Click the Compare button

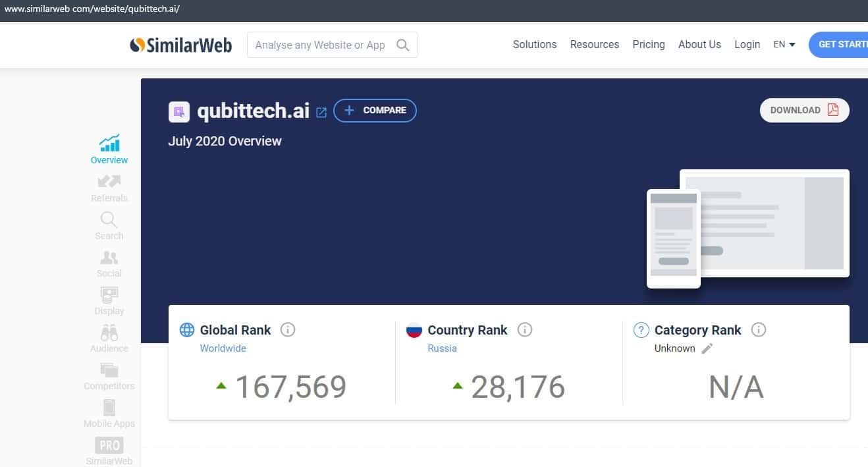(375, 111)
